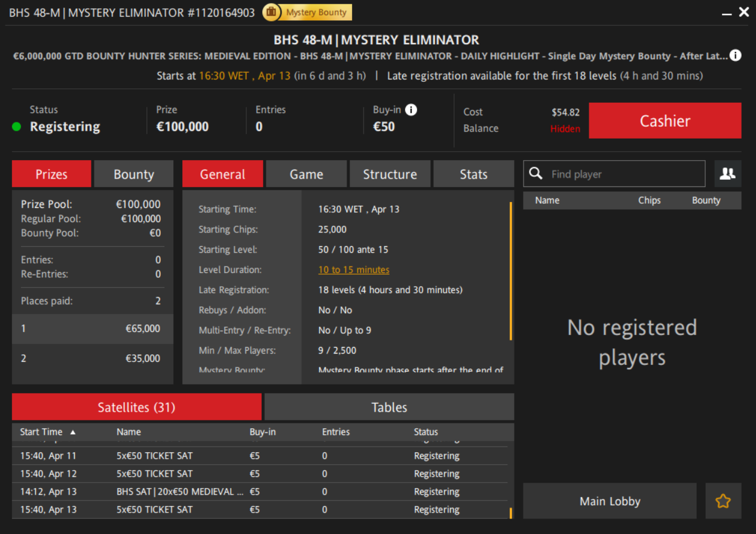Switch to the Bounty tab
The image size is (756, 534).
click(x=134, y=174)
